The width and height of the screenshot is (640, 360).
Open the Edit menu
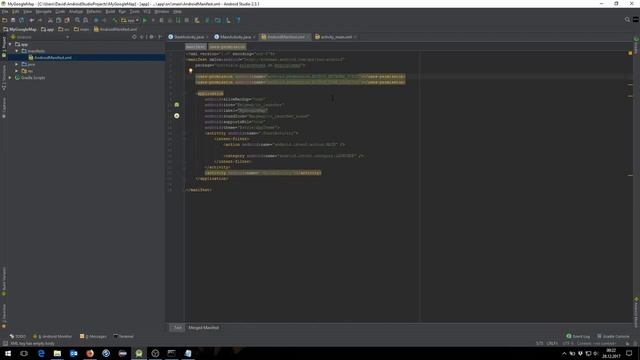point(15,12)
